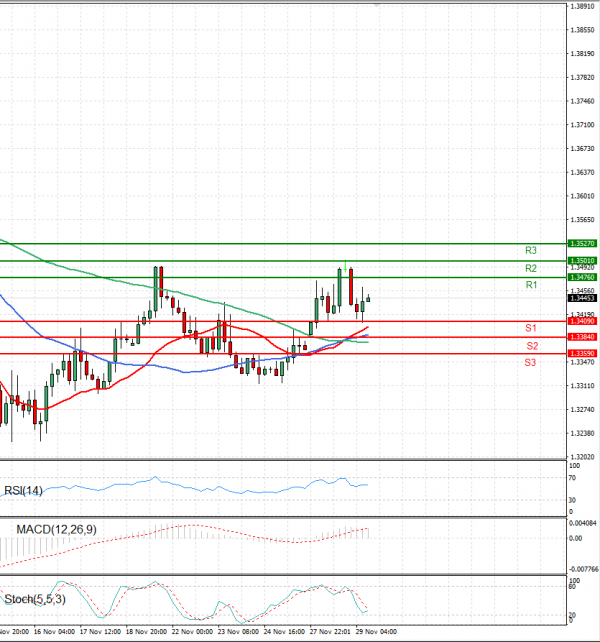Click the 27 Nov 22:01 time label
Viewport: 600px width, 642px height.
click(331, 632)
